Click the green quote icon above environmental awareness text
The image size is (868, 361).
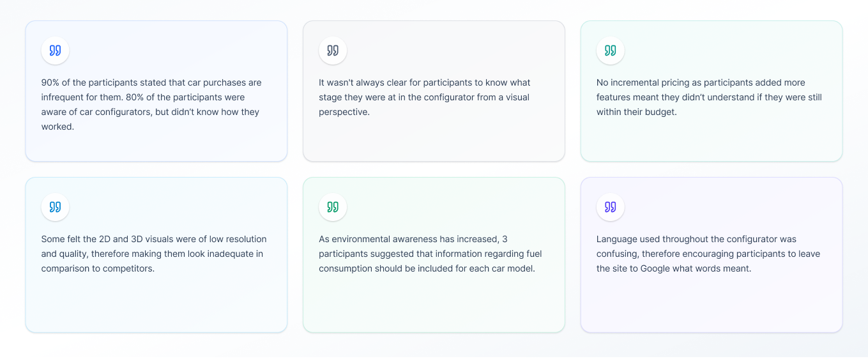333,207
